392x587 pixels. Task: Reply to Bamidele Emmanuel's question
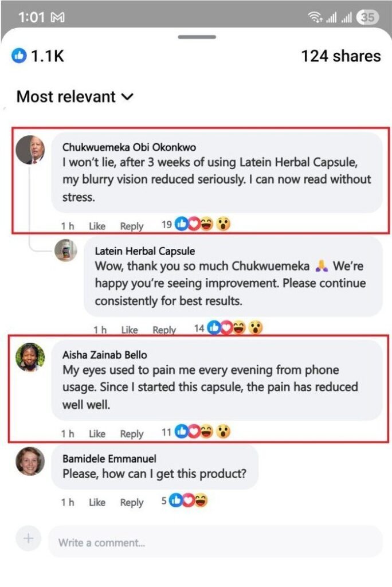tap(131, 502)
